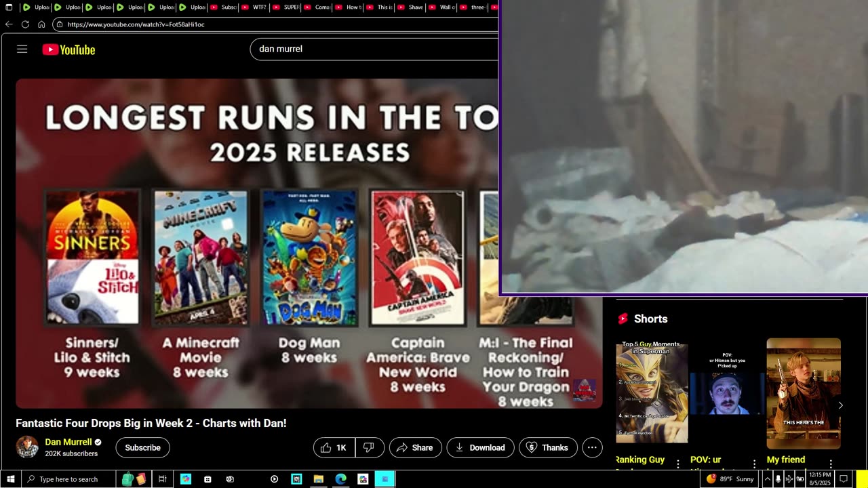Open the three-dot more actions menu under the video
The width and height of the screenshot is (868, 488).
(592, 447)
